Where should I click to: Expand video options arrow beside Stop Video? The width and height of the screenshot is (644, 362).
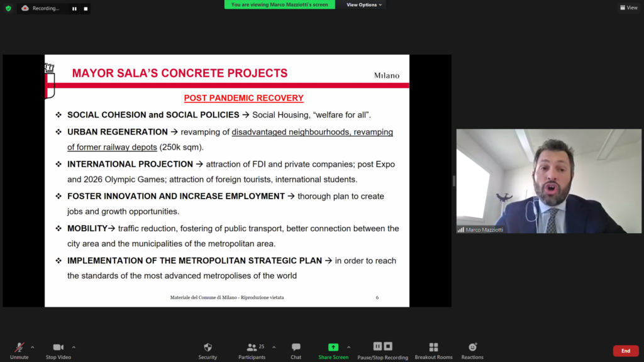click(x=74, y=347)
